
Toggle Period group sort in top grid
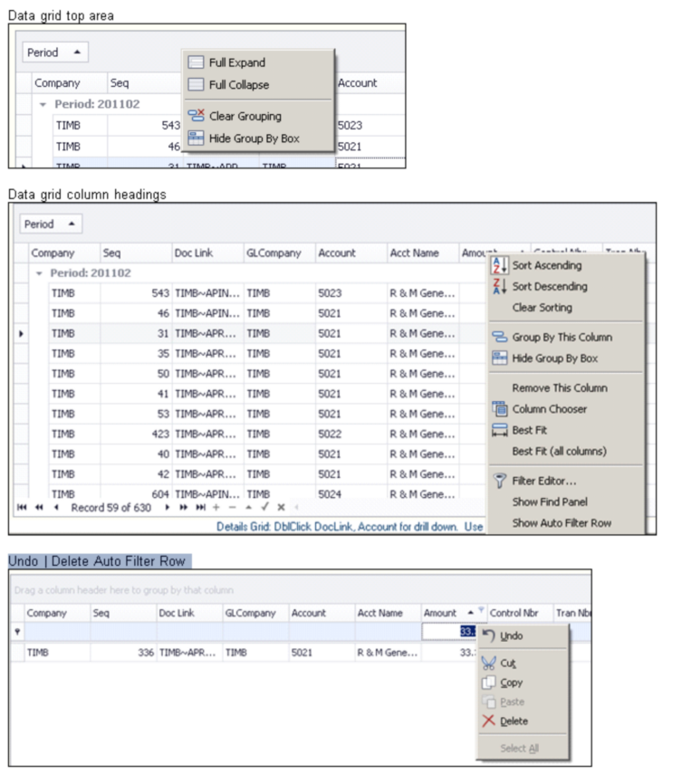pos(55,52)
